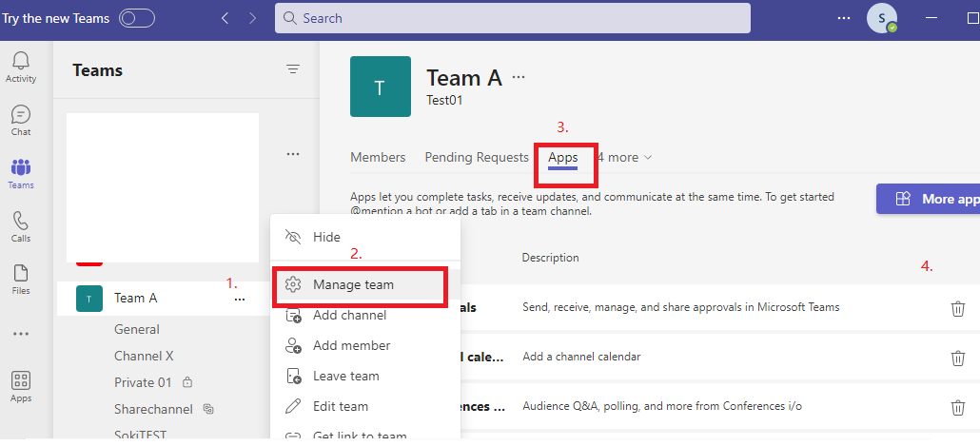Click 'Add a channel calendar' text
Viewport: 980px width, 446px height.
tap(581, 357)
